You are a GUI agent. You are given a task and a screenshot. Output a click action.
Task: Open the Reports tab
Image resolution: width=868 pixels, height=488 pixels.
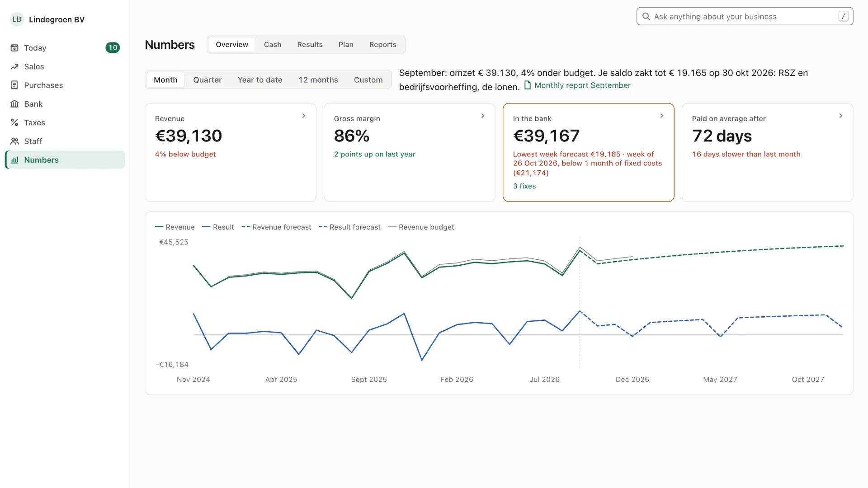coord(382,45)
